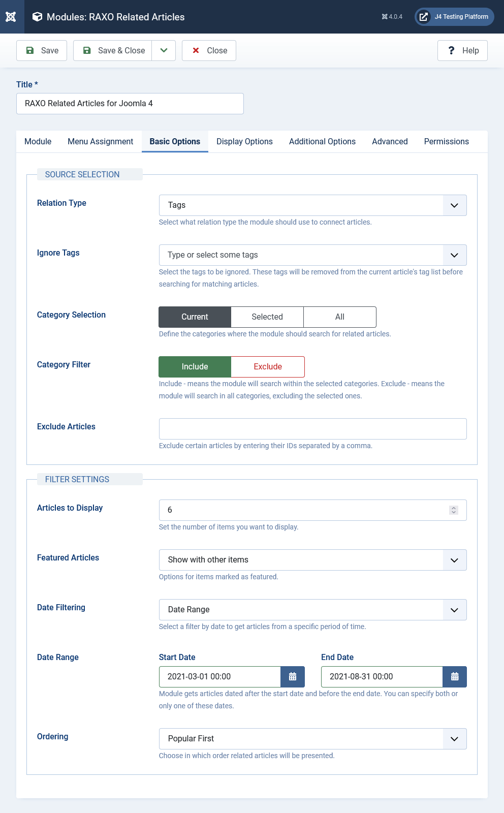Click the Date Range label
The height and width of the screenshot is (813, 504).
(58, 658)
